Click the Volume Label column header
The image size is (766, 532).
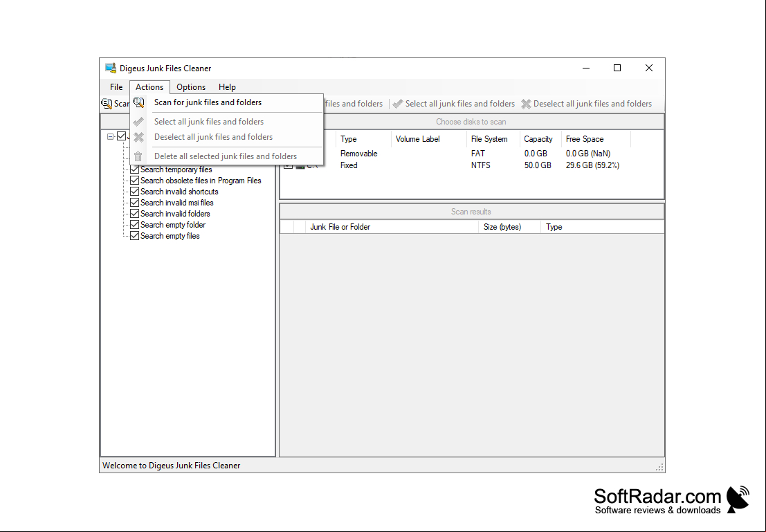(429, 139)
